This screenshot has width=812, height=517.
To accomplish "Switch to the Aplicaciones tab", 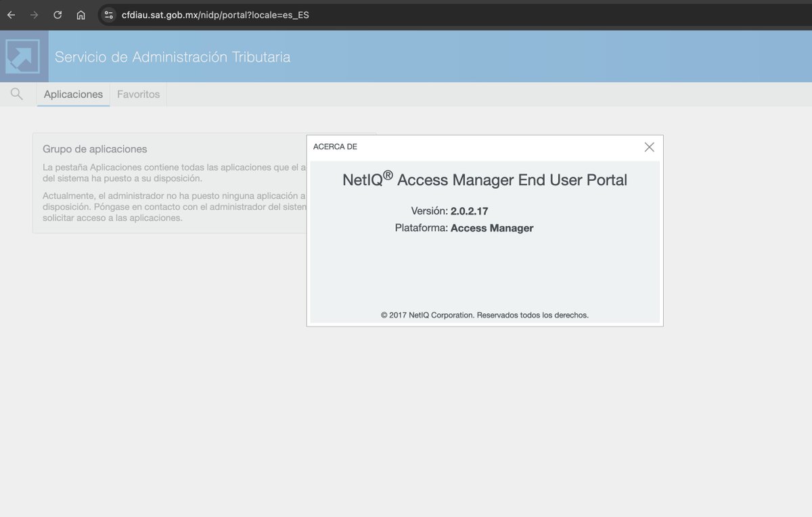I will (73, 94).
